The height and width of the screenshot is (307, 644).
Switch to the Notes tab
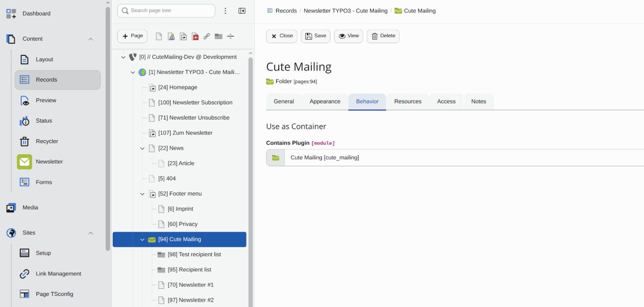pyautogui.click(x=478, y=101)
